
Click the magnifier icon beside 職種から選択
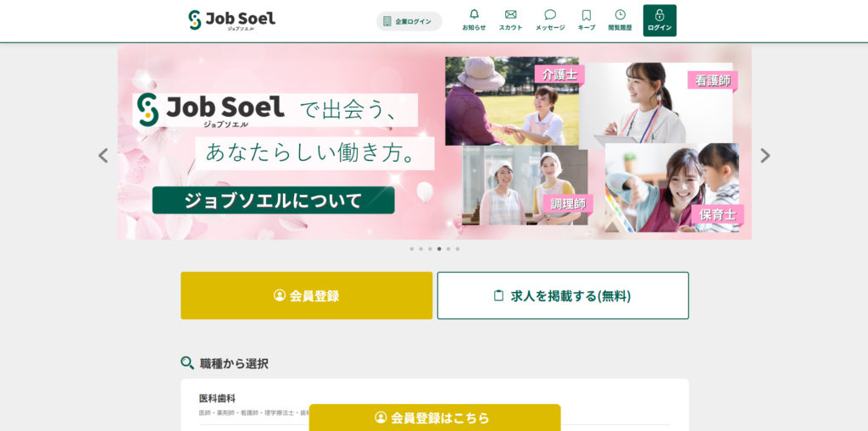point(187,363)
